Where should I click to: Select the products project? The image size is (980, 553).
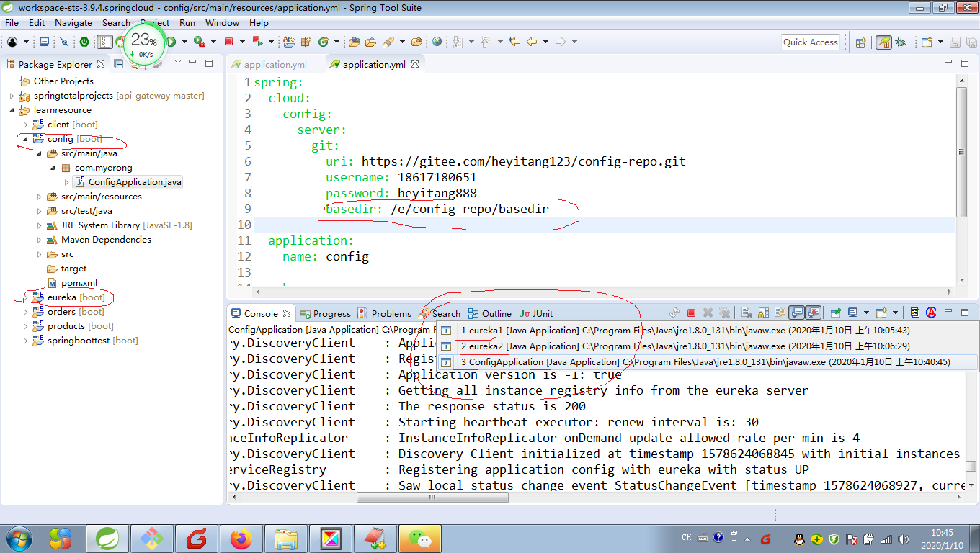coord(72,326)
